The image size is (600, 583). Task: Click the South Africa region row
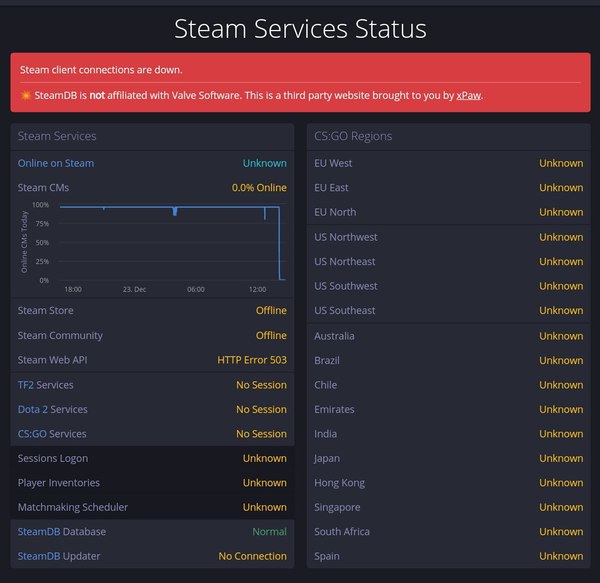coord(448,532)
